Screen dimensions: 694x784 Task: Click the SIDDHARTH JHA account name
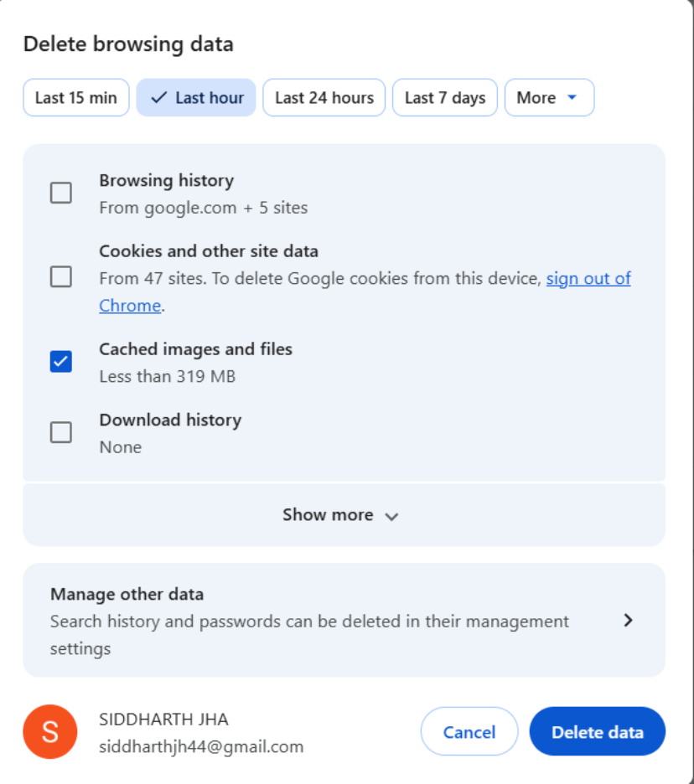(163, 720)
